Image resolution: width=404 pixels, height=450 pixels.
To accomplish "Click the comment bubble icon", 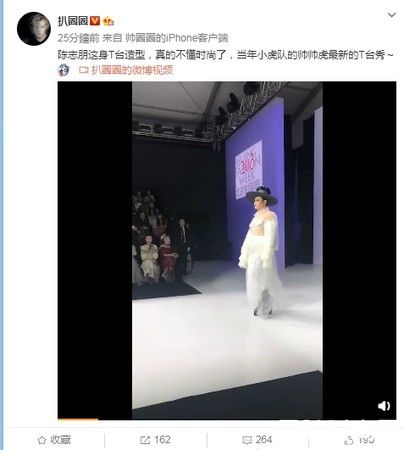I will pyautogui.click(x=247, y=440).
